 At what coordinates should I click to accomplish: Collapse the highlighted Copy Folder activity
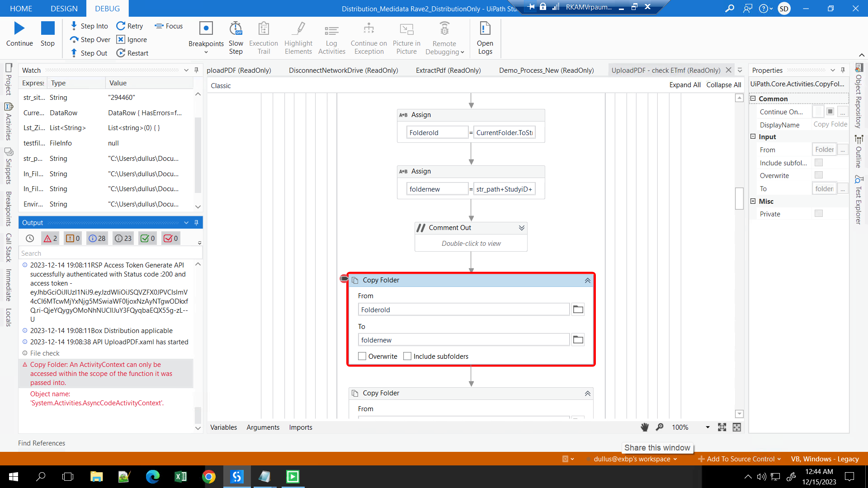pos(587,281)
